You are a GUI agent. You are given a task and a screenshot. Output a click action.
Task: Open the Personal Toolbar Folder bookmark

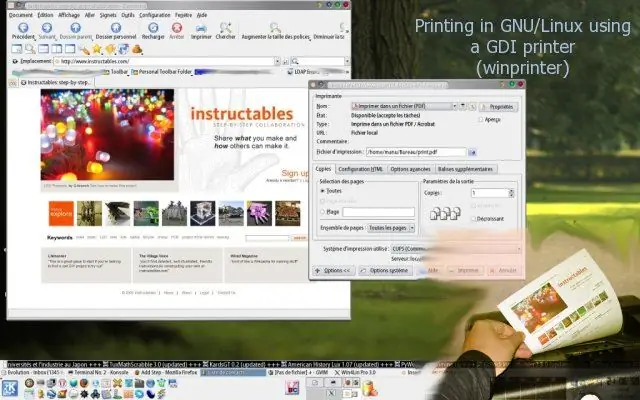pos(162,72)
